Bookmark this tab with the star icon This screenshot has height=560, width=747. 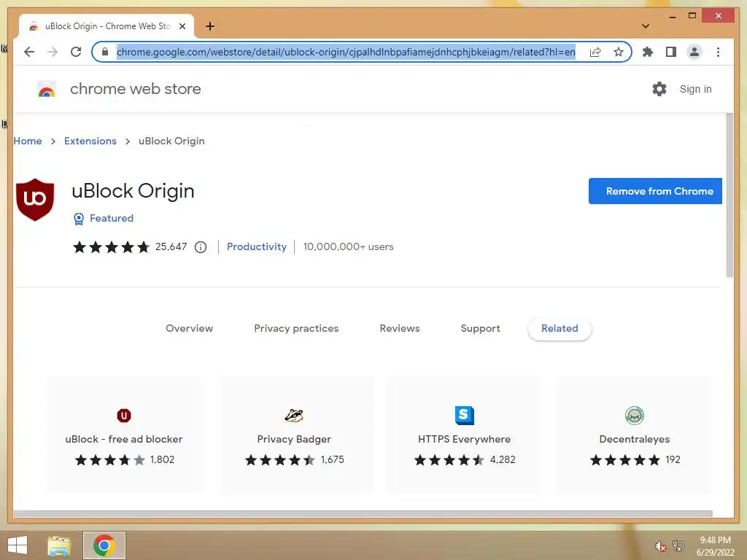click(619, 52)
